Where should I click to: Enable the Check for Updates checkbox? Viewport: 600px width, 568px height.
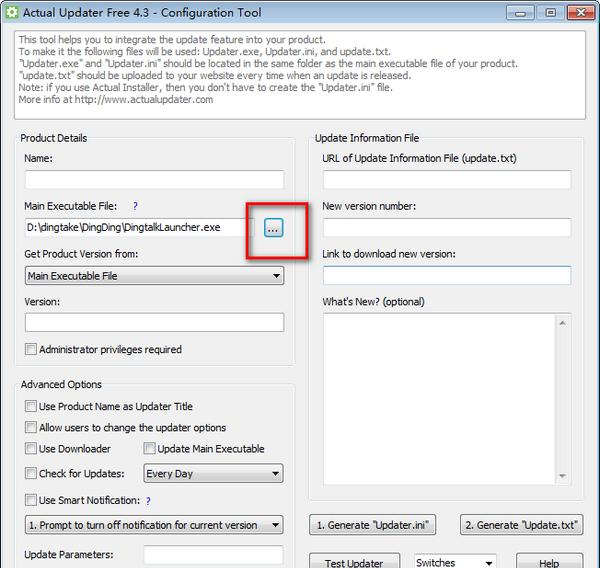[x=31, y=473]
